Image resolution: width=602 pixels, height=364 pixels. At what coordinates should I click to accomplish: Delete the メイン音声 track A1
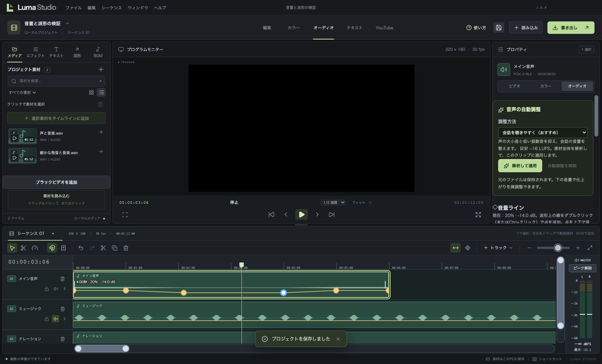tap(62, 279)
